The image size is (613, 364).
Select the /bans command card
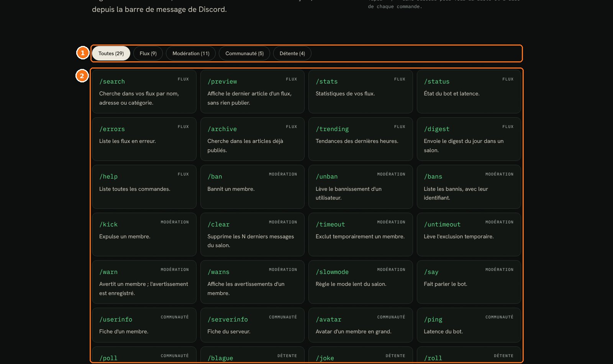(469, 187)
